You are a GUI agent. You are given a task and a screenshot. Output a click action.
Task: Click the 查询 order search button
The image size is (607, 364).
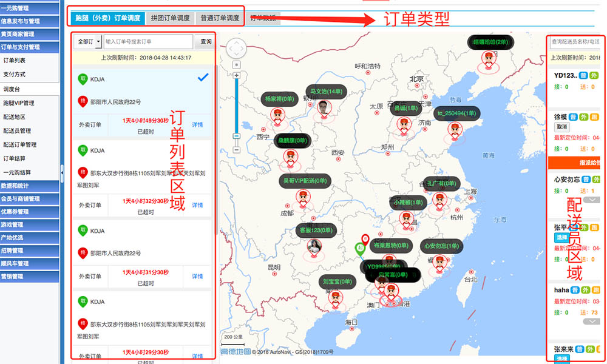(206, 42)
